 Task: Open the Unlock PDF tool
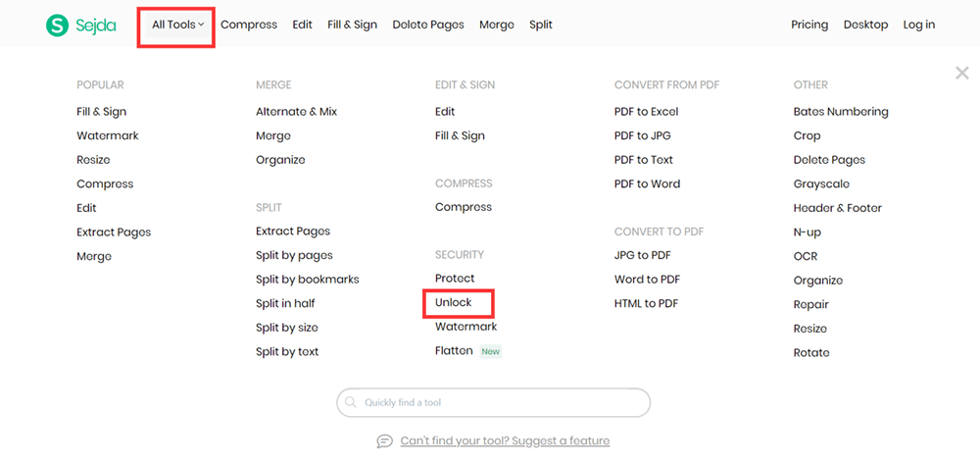click(x=454, y=303)
